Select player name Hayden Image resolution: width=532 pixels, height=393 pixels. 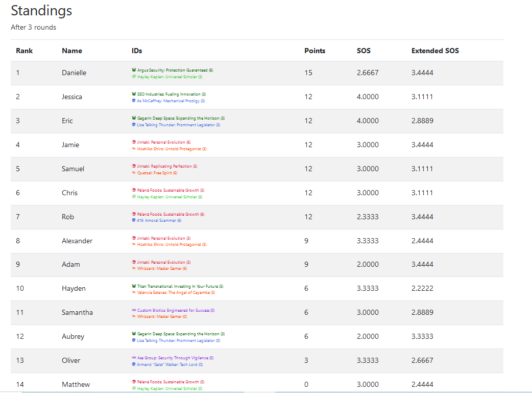point(74,288)
